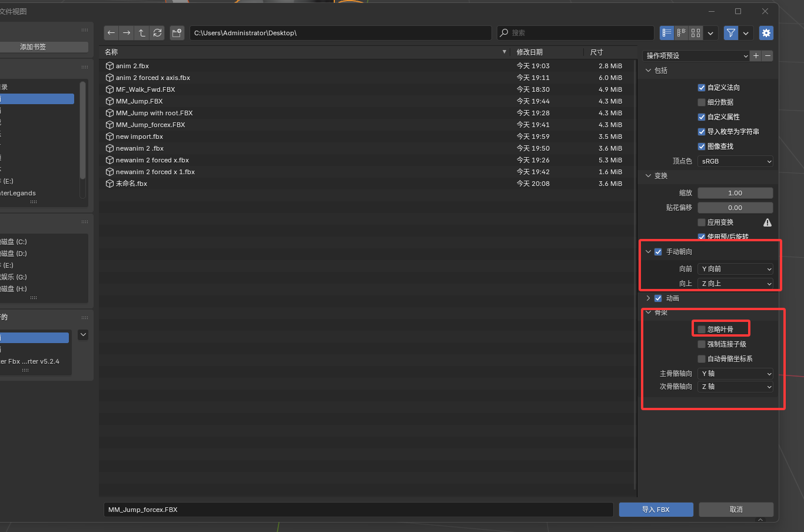804x532 pixels.
Task: Select file anim 2 forced x axis.fbx
Action: [367, 78]
